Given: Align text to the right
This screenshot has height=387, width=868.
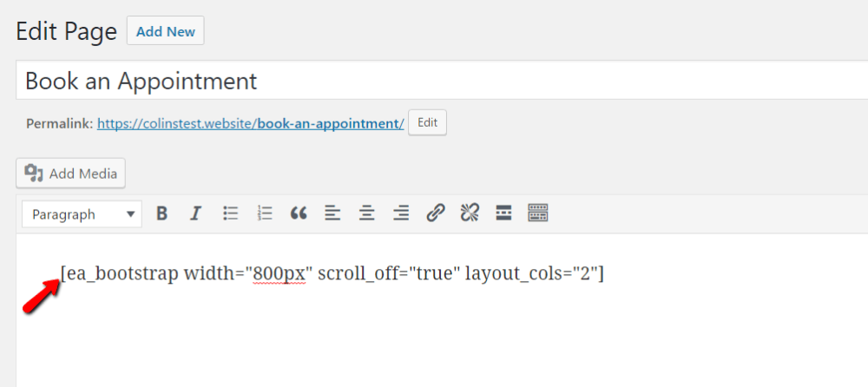Looking at the screenshot, I should (401, 213).
